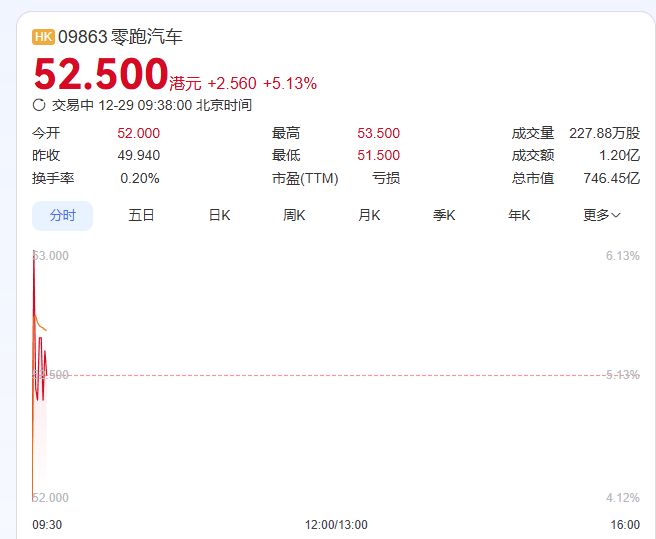Click the 最高 value 53.500
Viewport: 656px width, 539px height.
[x=379, y=133]
